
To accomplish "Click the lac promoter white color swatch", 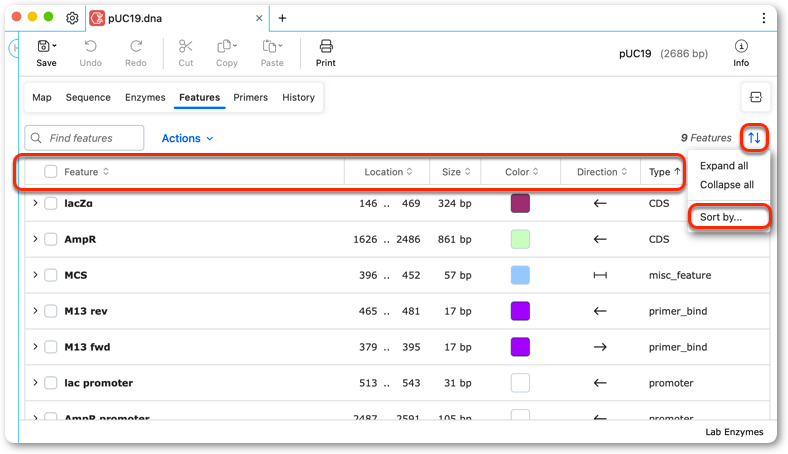I will click(x=520, y=383).
